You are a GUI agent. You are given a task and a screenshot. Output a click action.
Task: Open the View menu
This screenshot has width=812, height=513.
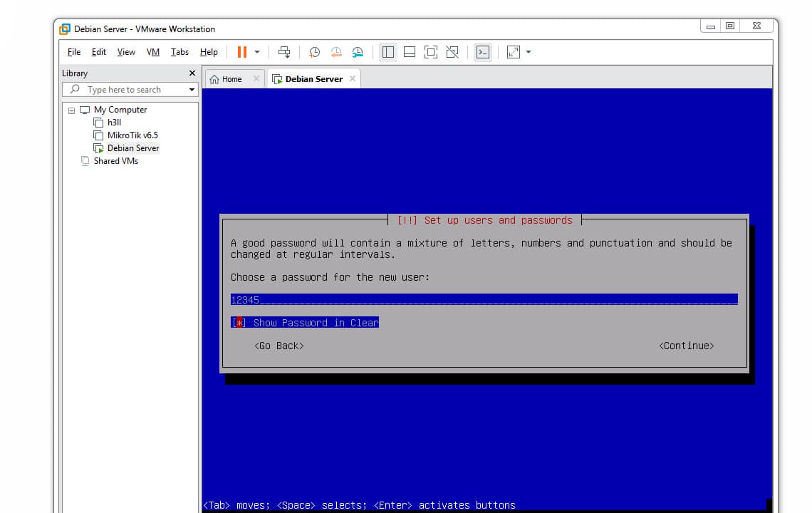pyautogui.click(x=126, y=52)
